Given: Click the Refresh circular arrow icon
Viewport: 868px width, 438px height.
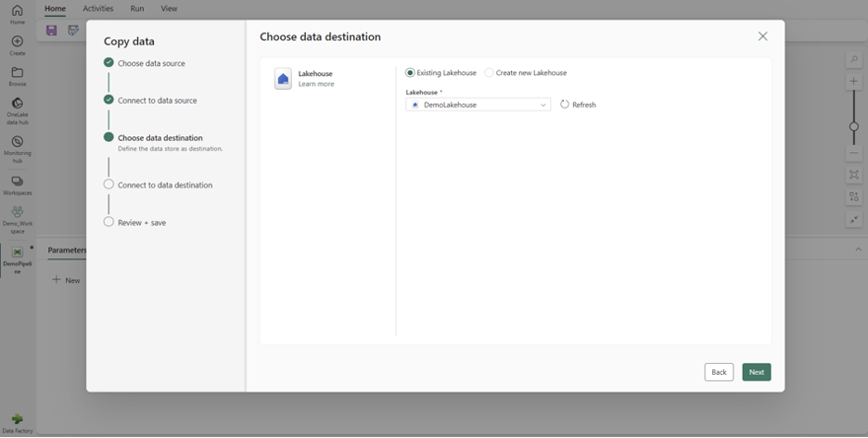Looking at the screenshot, I should coord(565,104).
